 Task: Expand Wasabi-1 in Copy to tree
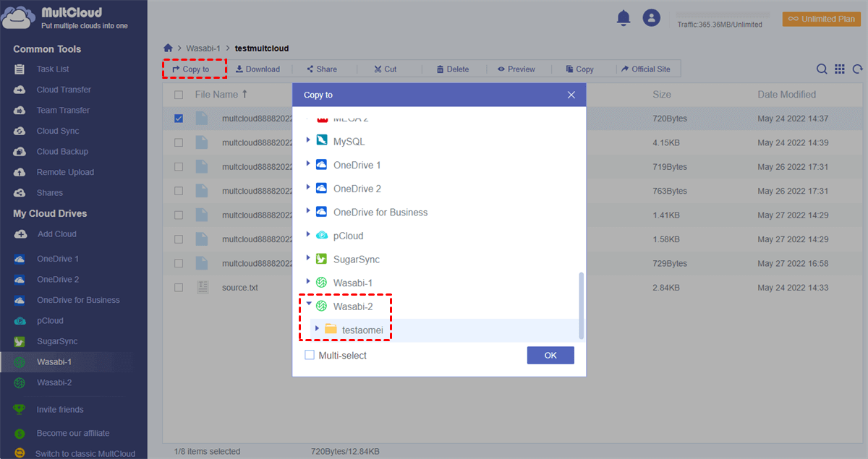pyautogui.click(x=309, y=281)
